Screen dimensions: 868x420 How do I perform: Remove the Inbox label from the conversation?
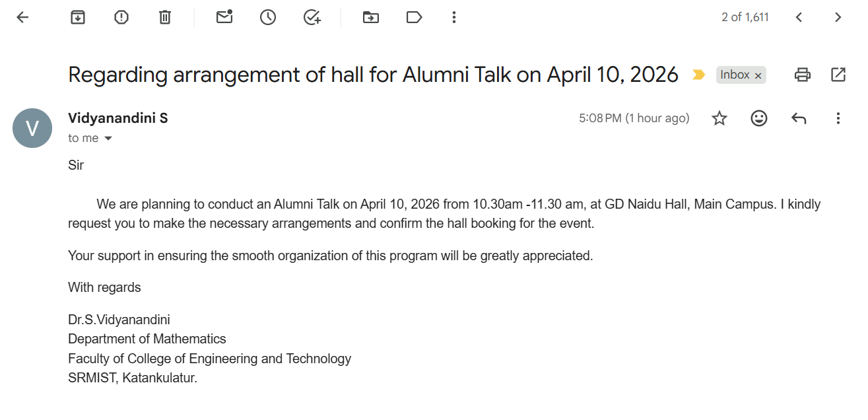pyautogui.click(x=758, y=76)
